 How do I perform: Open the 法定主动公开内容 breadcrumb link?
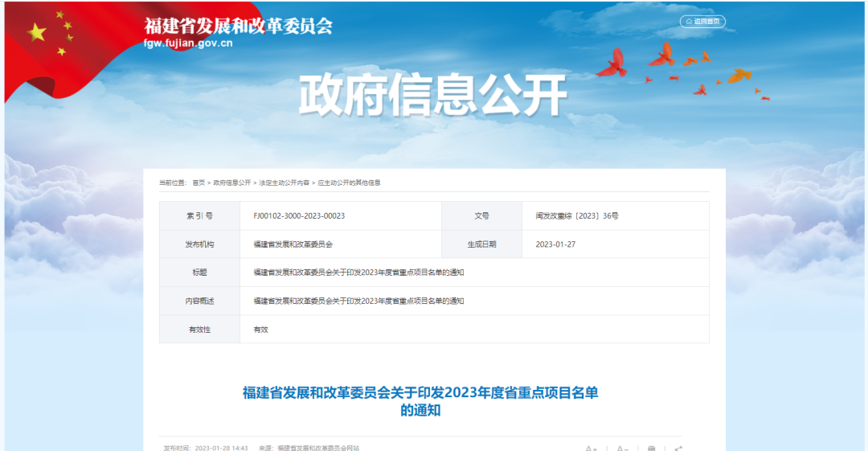pos(284,182)
